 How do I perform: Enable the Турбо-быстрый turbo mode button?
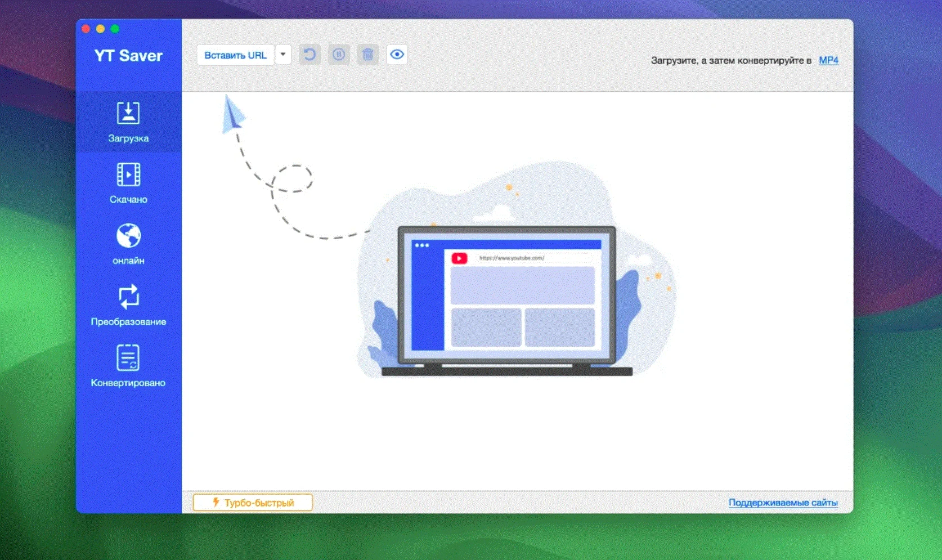click(x=253, y=503)
